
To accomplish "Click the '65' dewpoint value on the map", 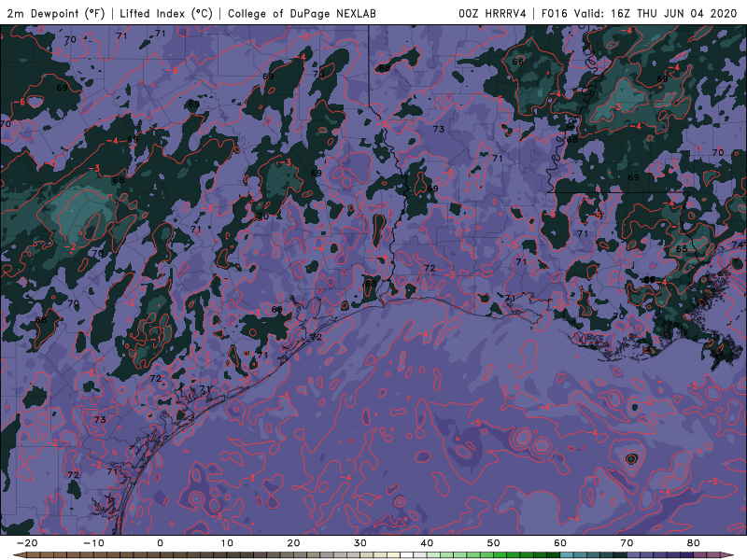I will (682, 249).
